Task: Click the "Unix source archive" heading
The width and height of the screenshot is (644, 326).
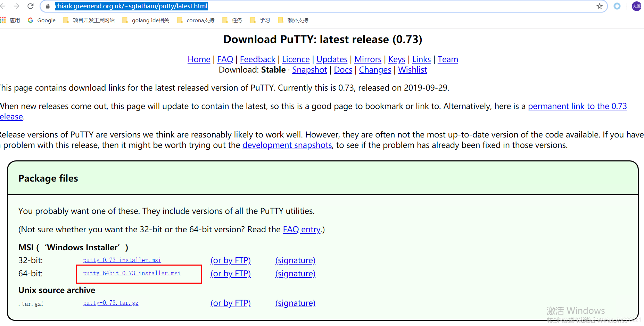Action: [x=57, y=290]
